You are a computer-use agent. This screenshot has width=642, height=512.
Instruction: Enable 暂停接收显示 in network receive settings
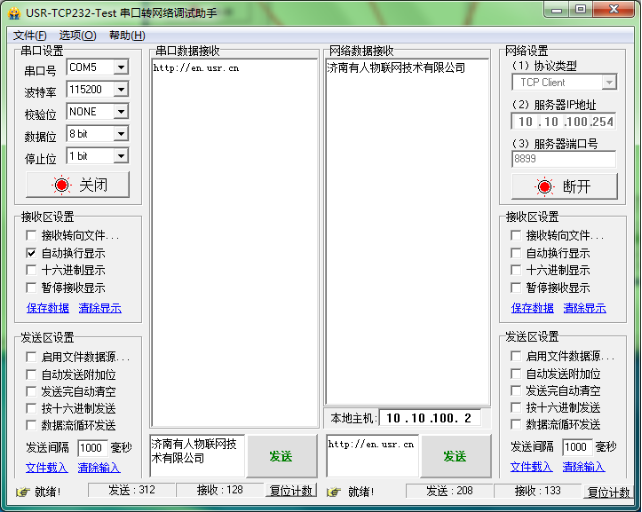coord(517,287)
